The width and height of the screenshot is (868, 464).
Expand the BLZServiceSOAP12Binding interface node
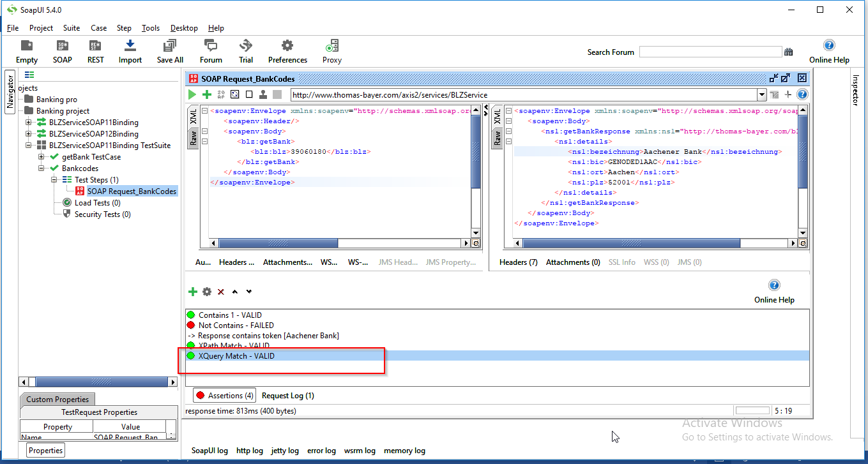[x=29, y=134]
